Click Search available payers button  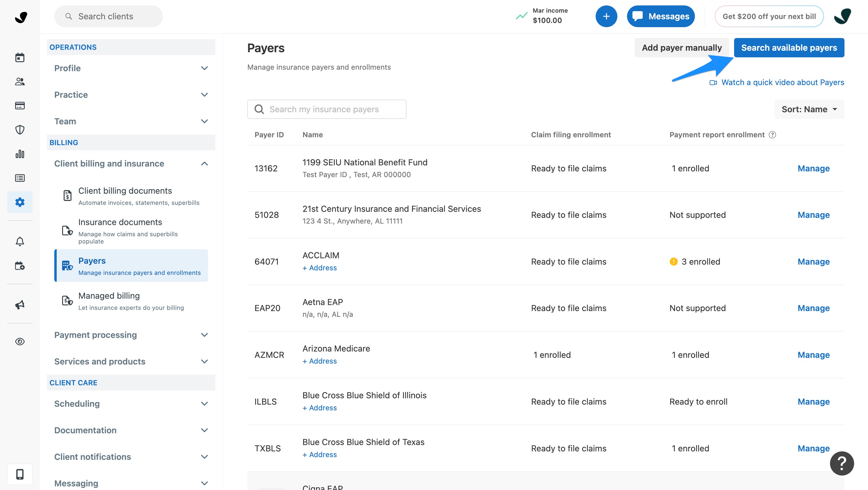tap(788, 48)
